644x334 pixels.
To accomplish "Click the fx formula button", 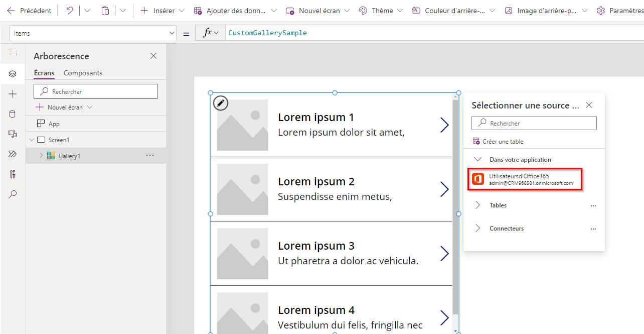I will coord(211,33).
